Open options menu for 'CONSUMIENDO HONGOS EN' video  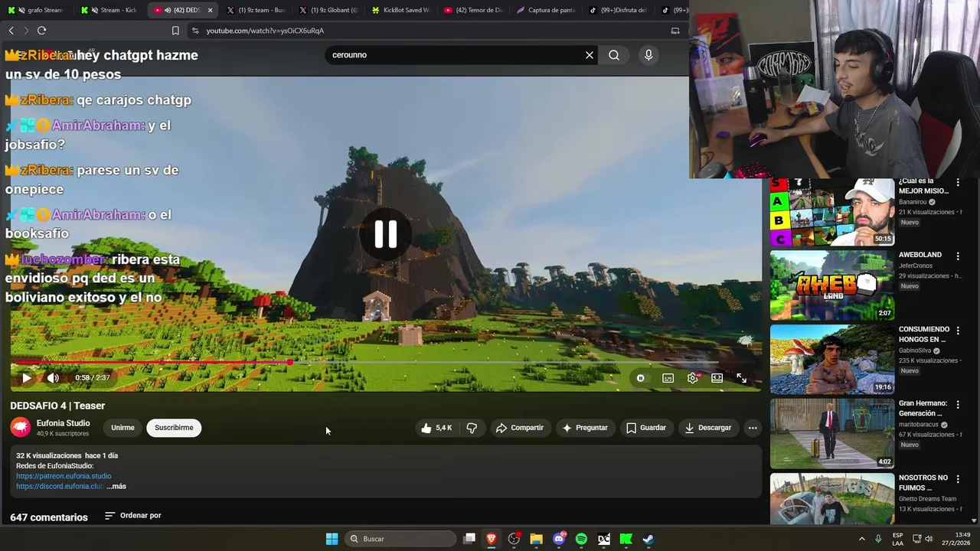click(x=958, y=330)
